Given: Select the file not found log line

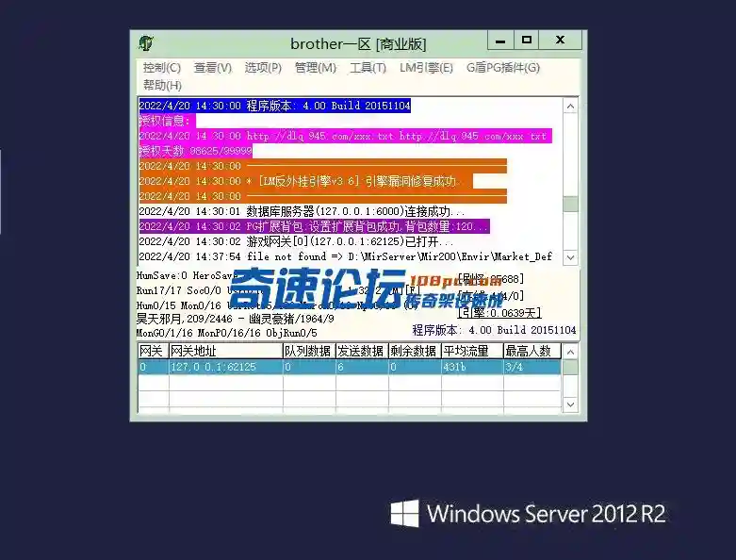Looking at the screenshot, I should pyautogui.click(x=346, y=256).
